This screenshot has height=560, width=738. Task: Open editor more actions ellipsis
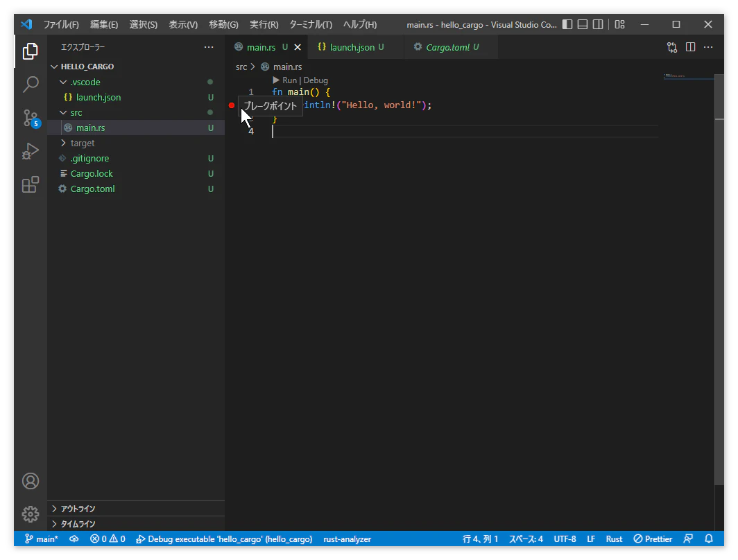click(x=708, y=47)
